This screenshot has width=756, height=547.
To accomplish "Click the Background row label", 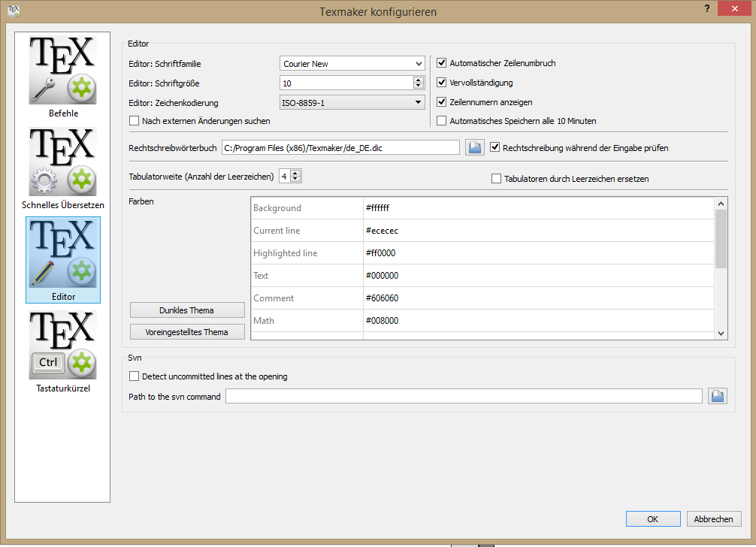I will tap(307, 207).
